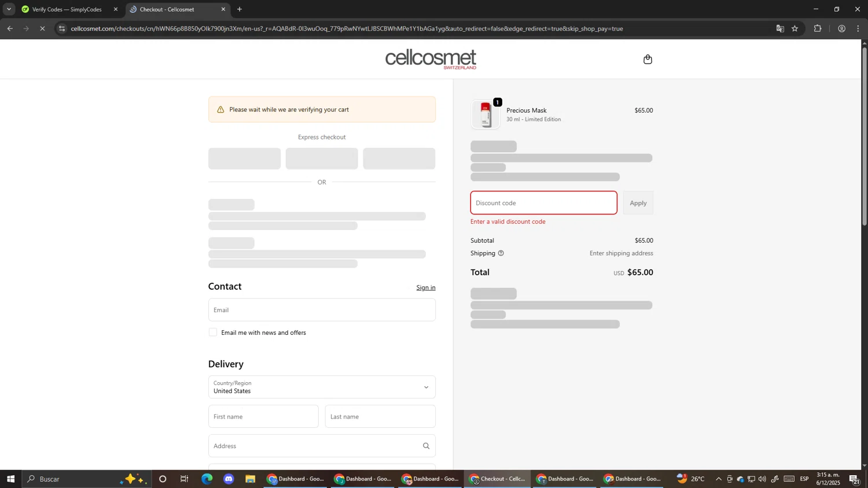The image size is (868, 488).
Task: Open Microsoft Edge from the taskbar
Action: tap(207, 479)
